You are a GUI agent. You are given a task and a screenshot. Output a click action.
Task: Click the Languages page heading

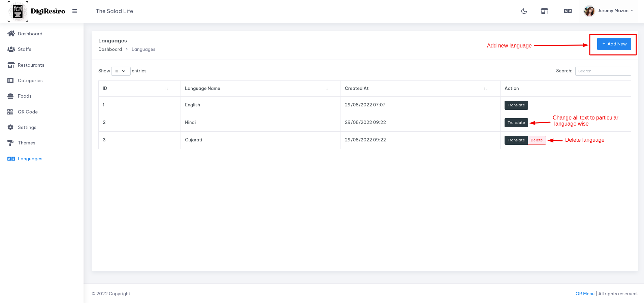pos(112,41)
